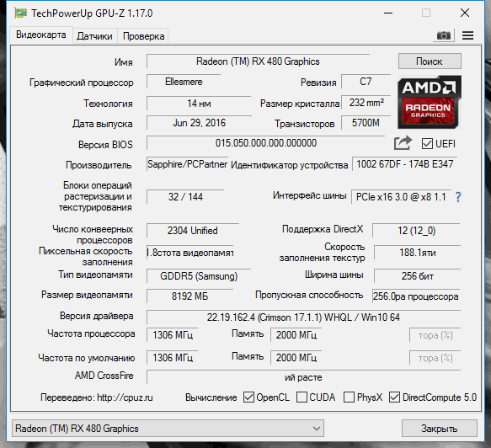Enable the CUDA checkbox
Image resolution: width=491 pixels, height=448 pixels.
pyautogui.click(x=302, y=397)
